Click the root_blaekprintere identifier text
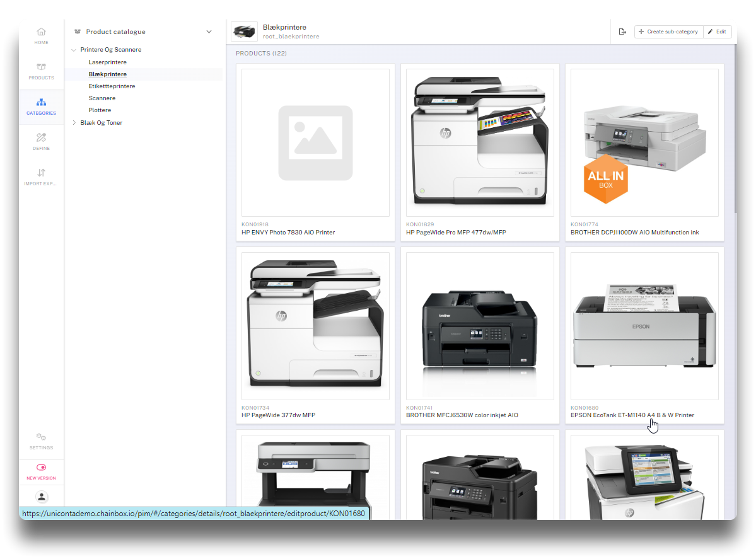The image size is (756, 559). [x=291, y=37]
